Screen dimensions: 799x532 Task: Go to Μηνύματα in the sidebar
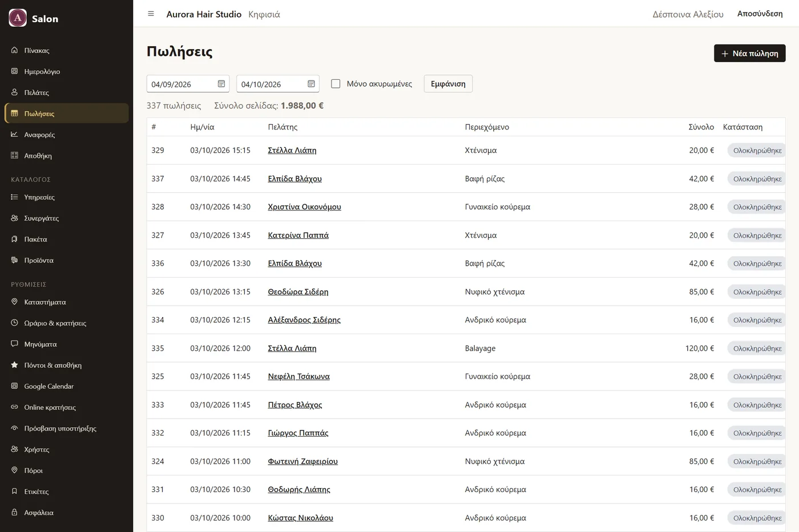click(67, 344)
